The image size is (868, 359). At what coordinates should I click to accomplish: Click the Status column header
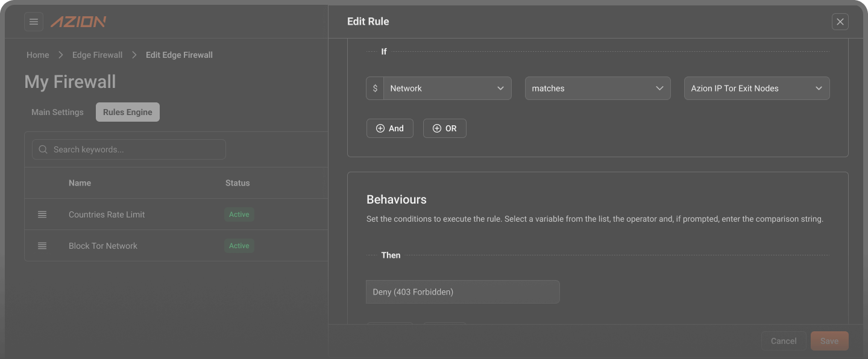coord(237,183)
